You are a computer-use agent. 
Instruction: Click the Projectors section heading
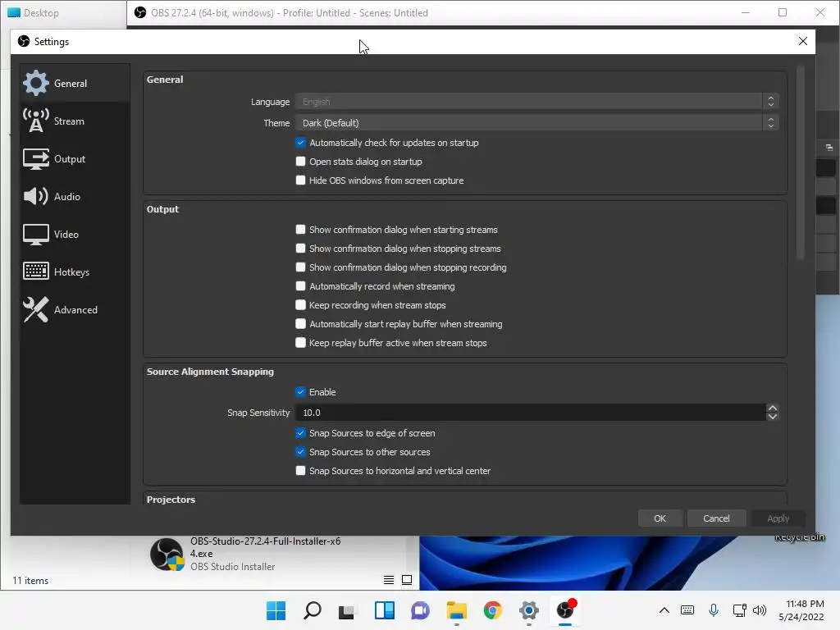tap(171, 500)
